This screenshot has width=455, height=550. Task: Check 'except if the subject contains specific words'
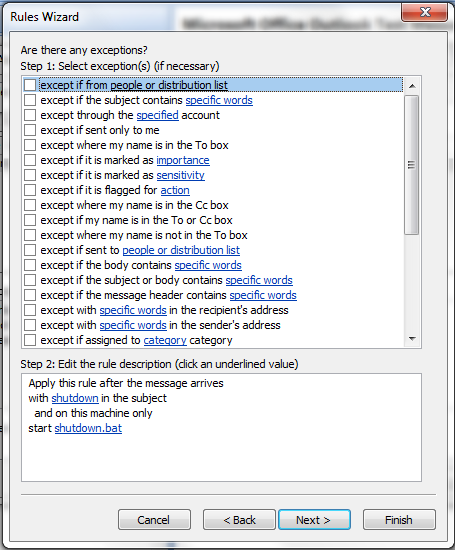click(x=30, y=100)
